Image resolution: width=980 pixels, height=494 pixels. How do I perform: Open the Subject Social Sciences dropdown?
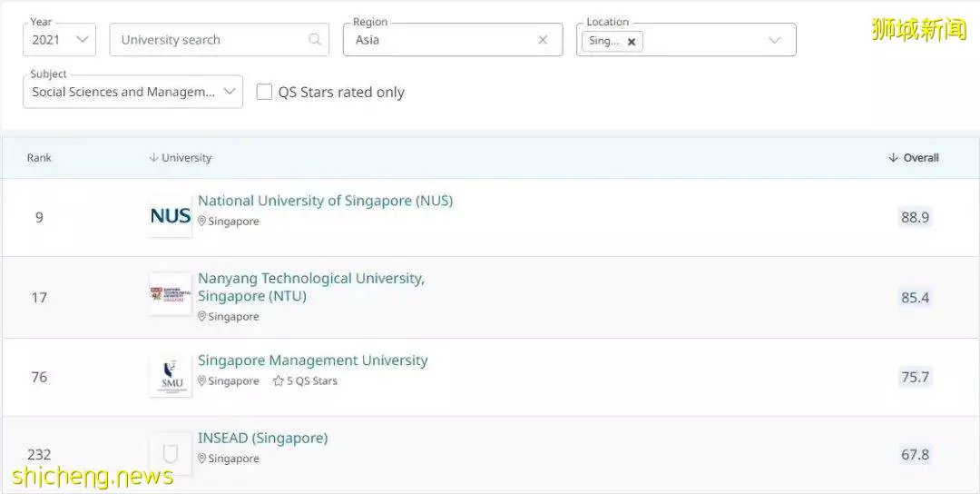(132, 92)
